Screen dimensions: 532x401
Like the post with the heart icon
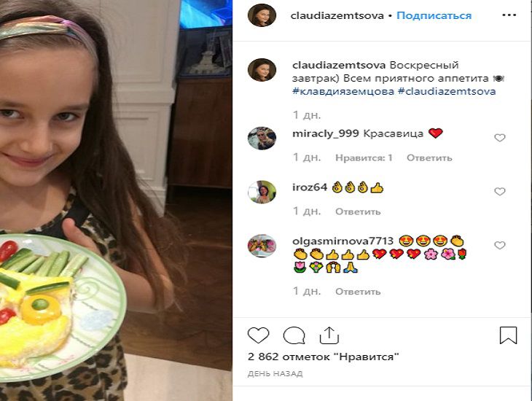point(258,335)
